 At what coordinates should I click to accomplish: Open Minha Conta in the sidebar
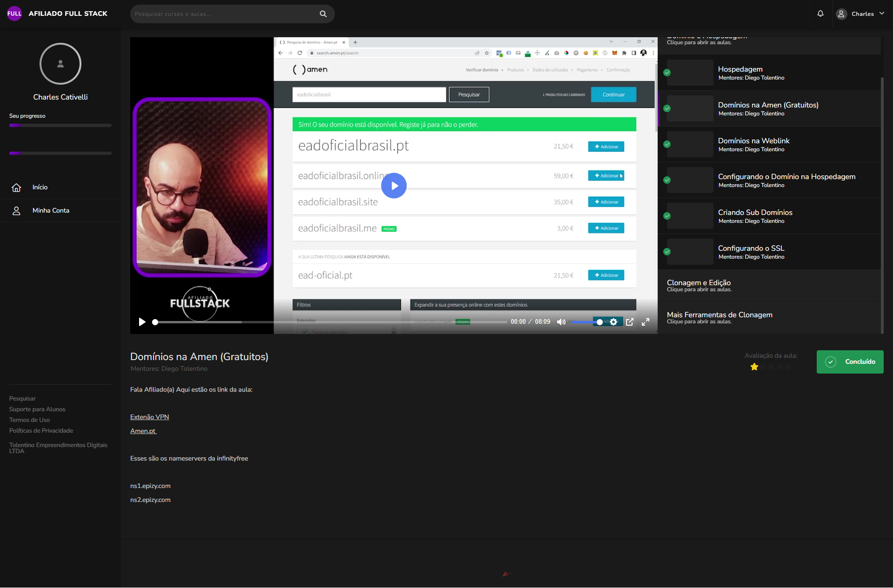click(51, 211)
